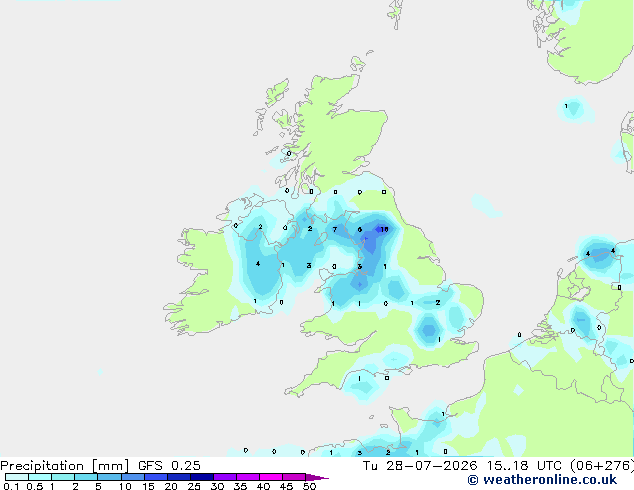Click the purple arrow at legend end

[317, 477]
